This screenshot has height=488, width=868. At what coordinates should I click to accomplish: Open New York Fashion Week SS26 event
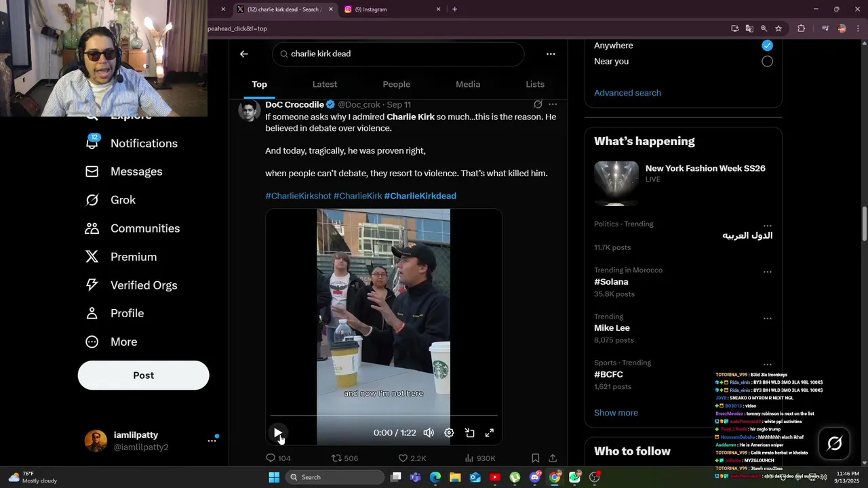coord(684,183)
